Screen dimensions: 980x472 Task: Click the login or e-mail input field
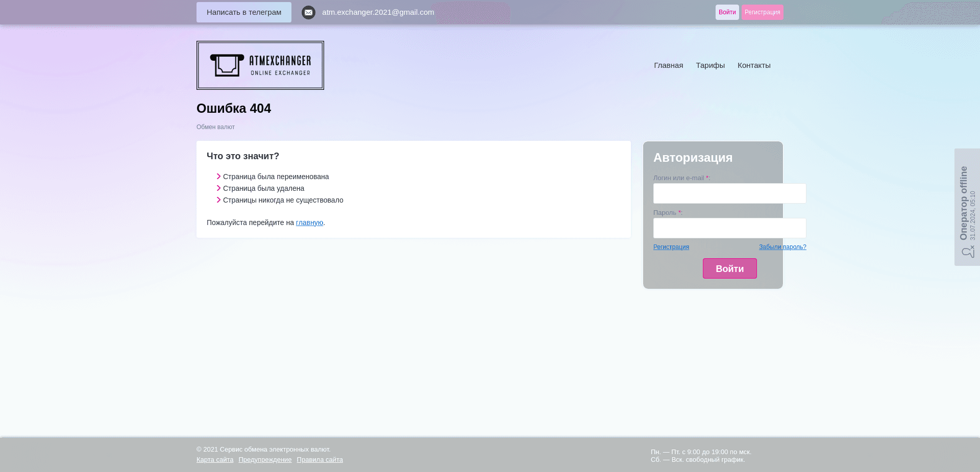729,193
